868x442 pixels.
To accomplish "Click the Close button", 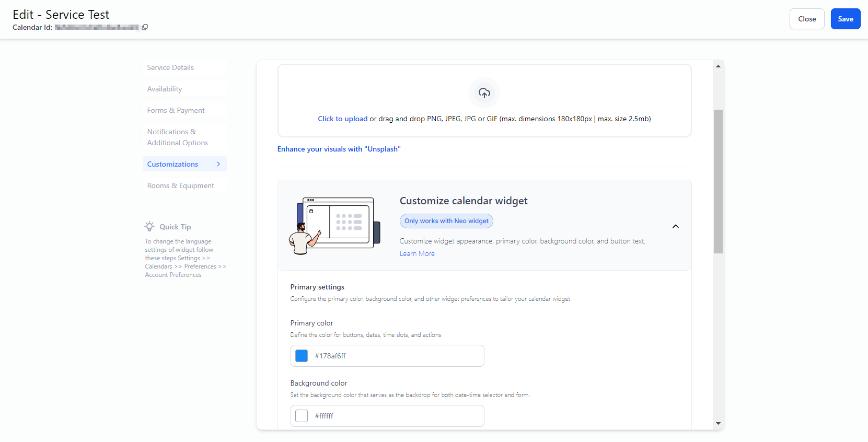I will coord(806,19).
